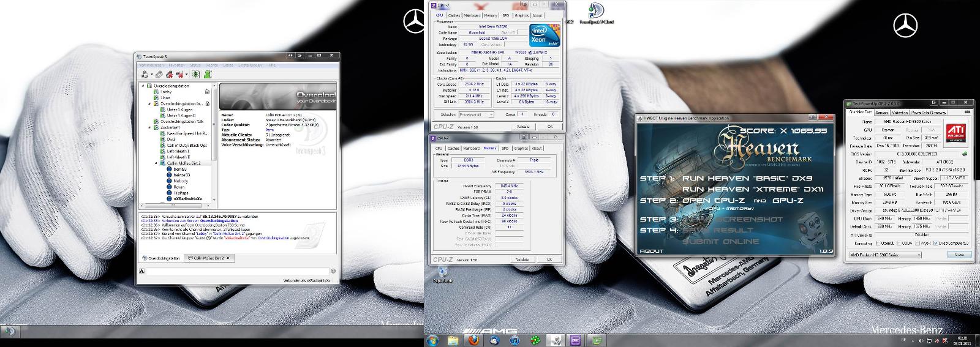Collapse the Colin McRae Dirt 2 channel expander
The width and height of the screenshot is (980, 347).
click(x=156, y=163)
